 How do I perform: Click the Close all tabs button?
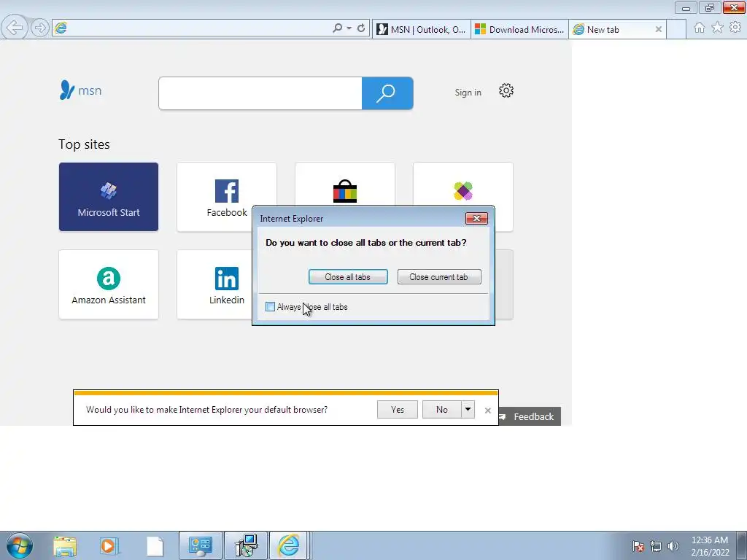[348, 276]
